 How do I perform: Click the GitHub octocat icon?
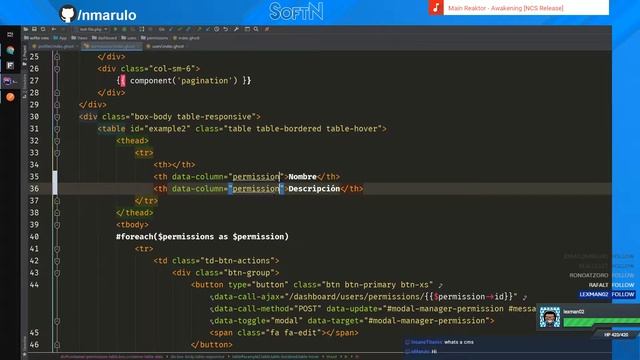pyautogui.click(x=67, y=14)
